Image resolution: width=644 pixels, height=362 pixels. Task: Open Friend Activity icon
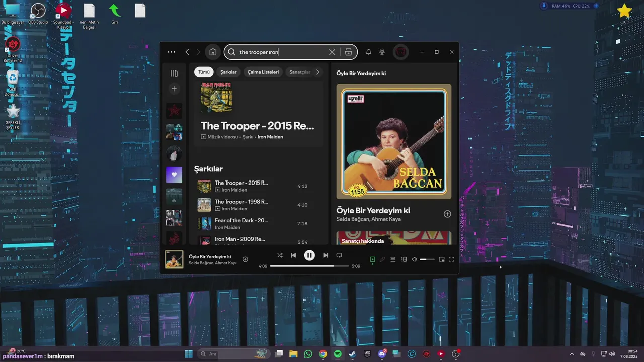click(382, 52)
